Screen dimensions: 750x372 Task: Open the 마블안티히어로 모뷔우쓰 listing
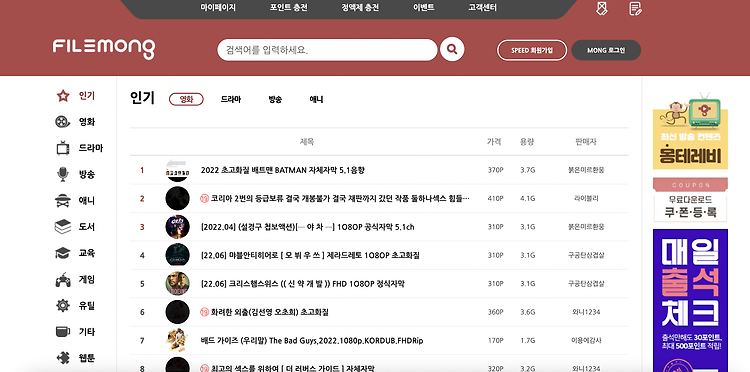point(310,255)
